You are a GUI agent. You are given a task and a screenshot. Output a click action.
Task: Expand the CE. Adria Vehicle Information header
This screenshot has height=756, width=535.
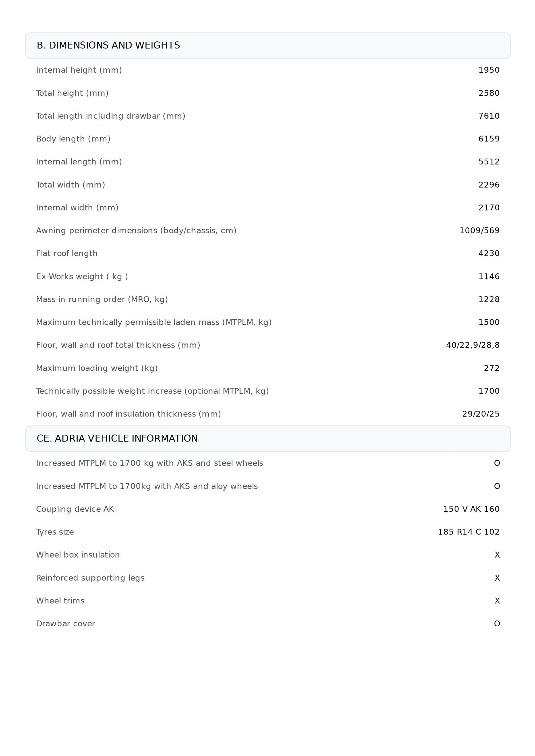click(268, 439)
